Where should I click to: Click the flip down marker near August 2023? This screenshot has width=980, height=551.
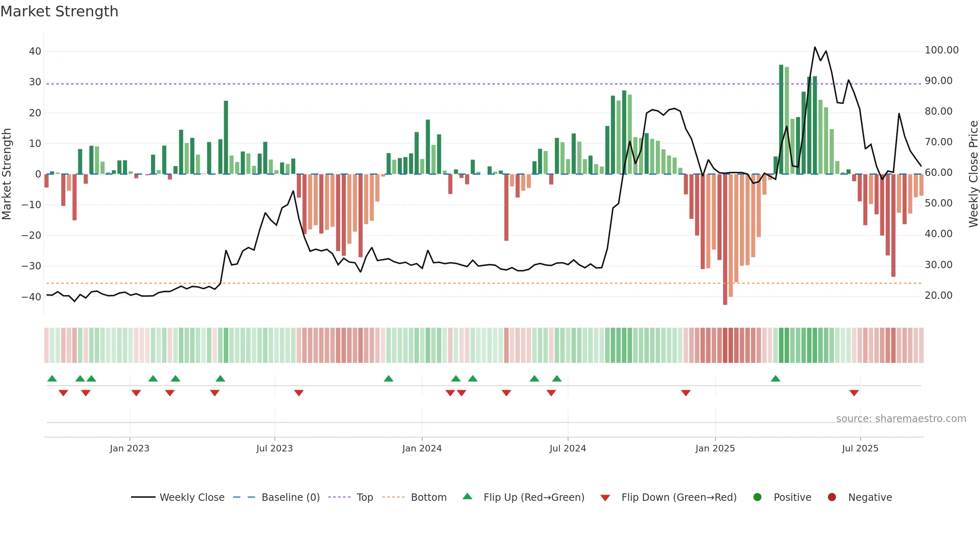pos(299,393)
